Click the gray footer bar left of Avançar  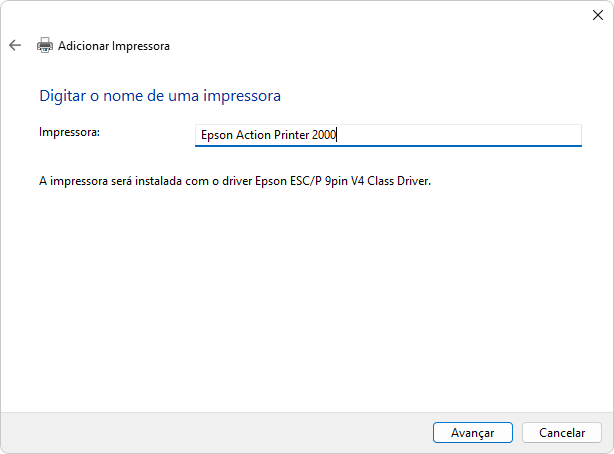click(x=215, y=432)
